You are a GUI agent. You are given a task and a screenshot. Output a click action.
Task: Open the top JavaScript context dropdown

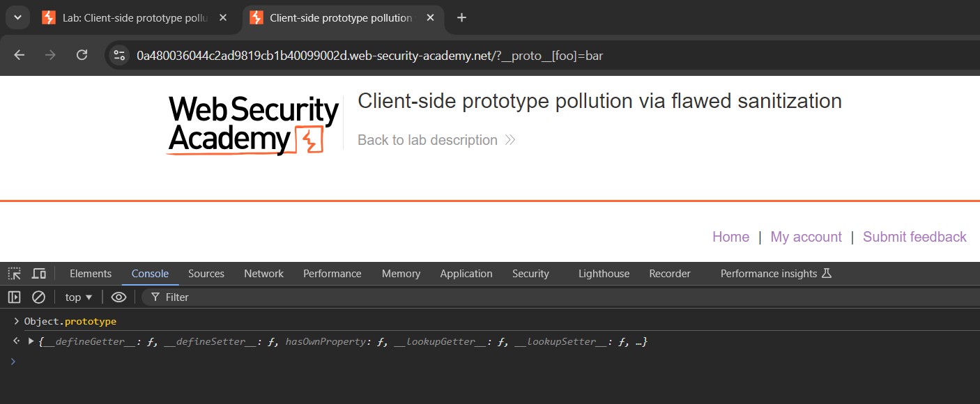(79, 297)
